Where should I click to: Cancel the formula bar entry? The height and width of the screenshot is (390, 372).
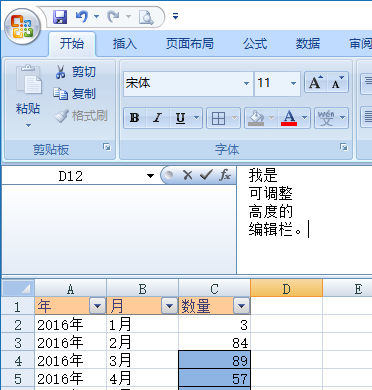tap(188, 175)
